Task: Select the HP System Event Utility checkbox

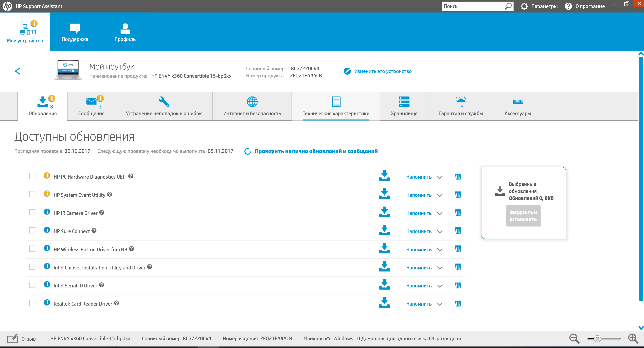Action: click(x=32, y=194)
